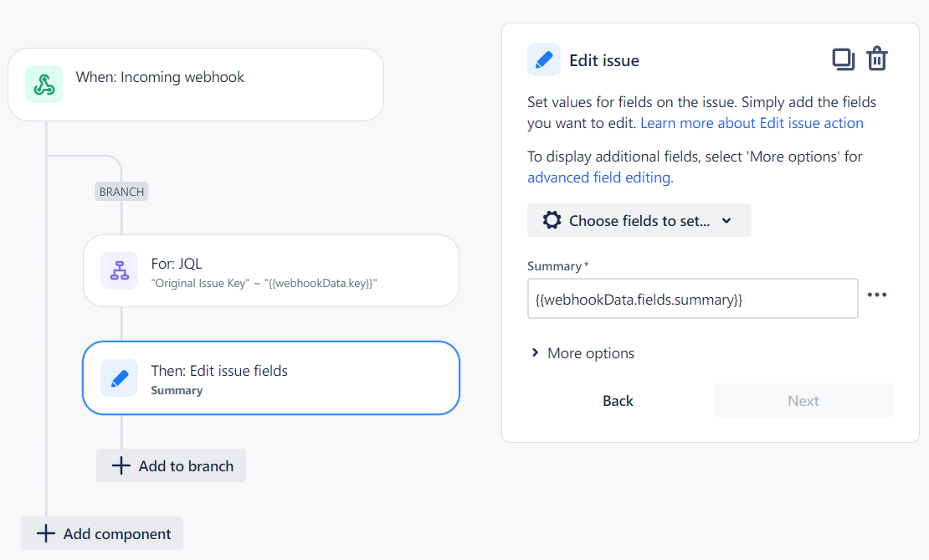This screenshot has height=560, width=929.
Task: Select the For: JQL branch icon
Action: point(119,270)
